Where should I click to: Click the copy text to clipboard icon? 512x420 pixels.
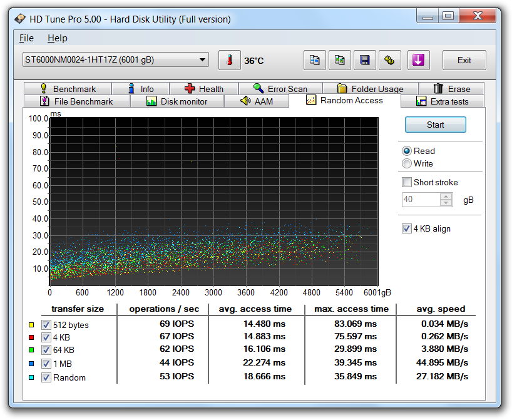coord(315,61)
